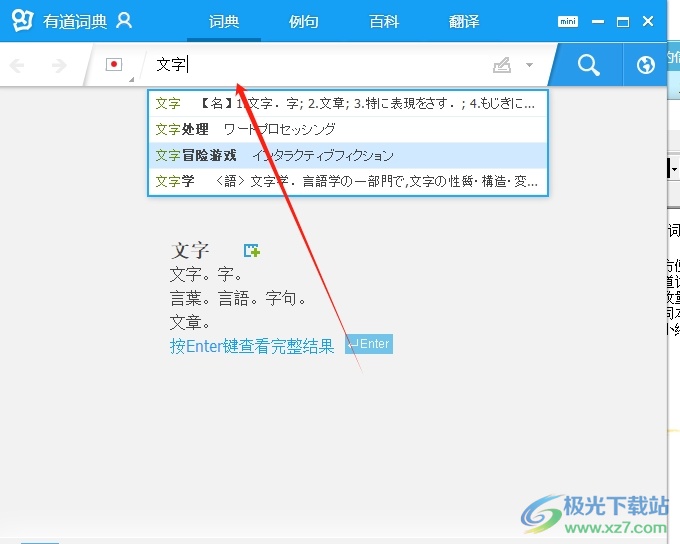Image resolution: width=680 pixels, height=544 pixels.
Task: Select the suggestion 文字处理
Action: point(348,129)
